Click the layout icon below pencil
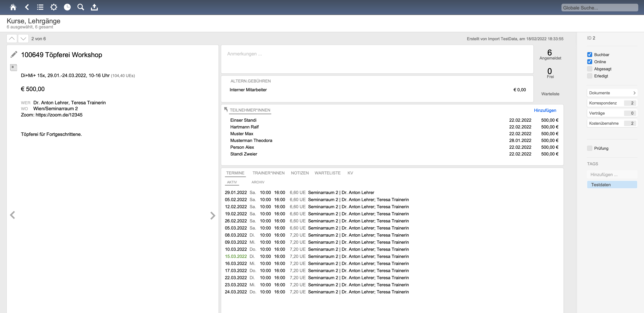Viewport: 644px width, 313px height. click(x=14, y=67)
